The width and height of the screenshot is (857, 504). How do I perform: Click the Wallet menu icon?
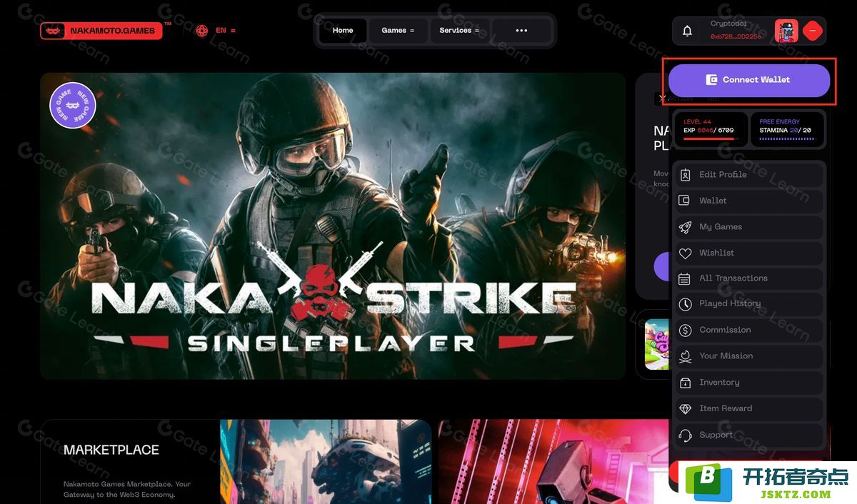[x=685, y=201]
